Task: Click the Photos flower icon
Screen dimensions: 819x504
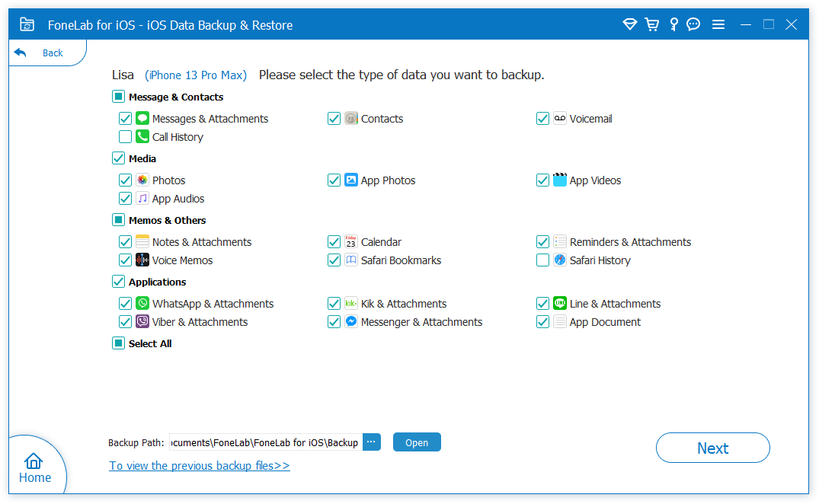Action: click(x=142, y=180)
